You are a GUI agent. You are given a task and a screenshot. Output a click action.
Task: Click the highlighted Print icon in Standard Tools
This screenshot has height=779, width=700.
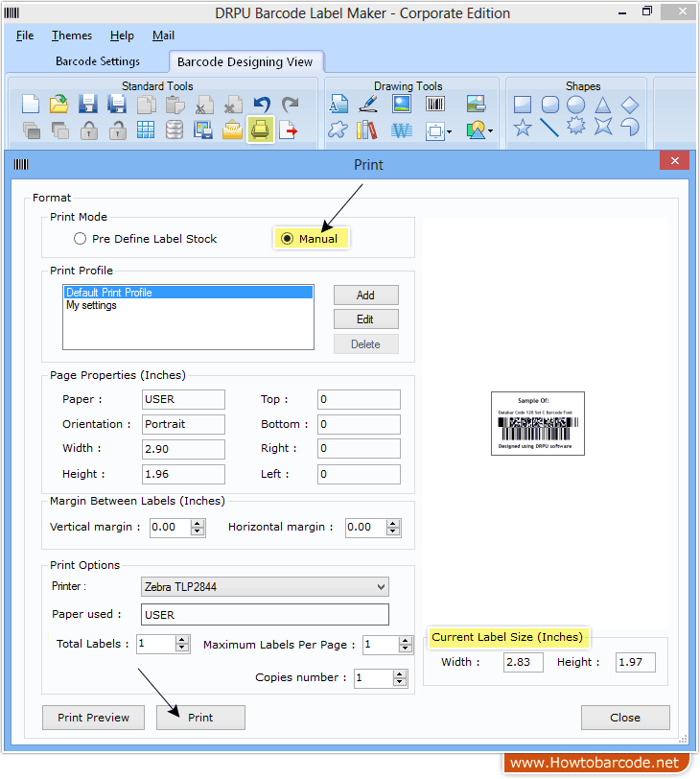(260, 129)
